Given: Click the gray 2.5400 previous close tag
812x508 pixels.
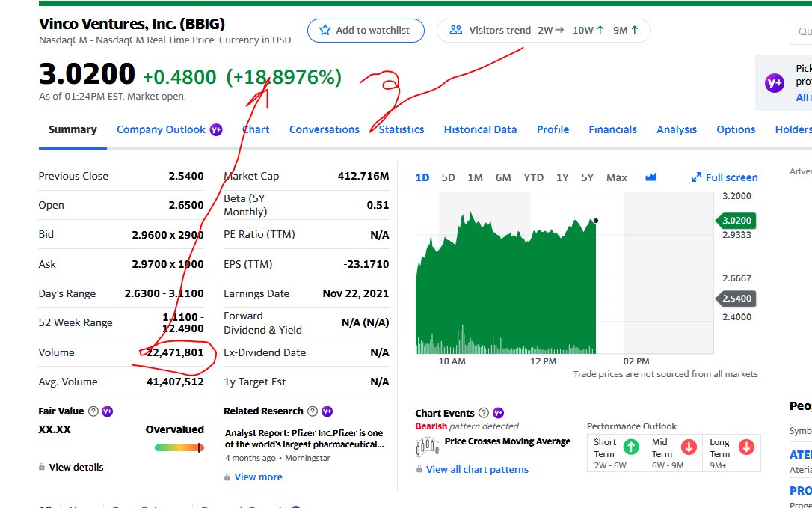Looking at the screenshot, I should [736, 298].
